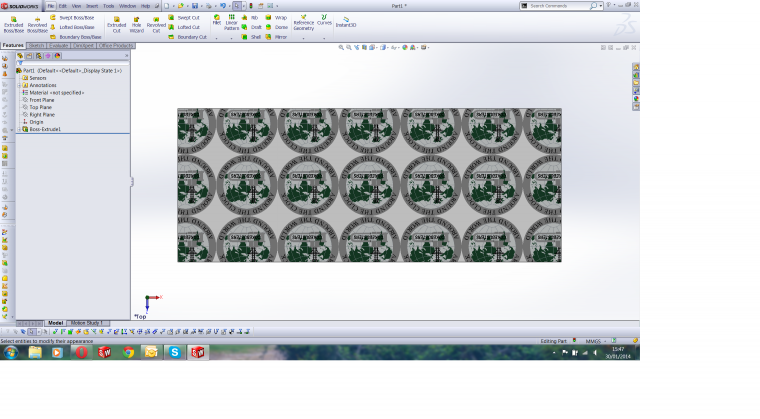Click the New document icon
The width and height of the screenshot is (760, 419).
pos(167,6)
